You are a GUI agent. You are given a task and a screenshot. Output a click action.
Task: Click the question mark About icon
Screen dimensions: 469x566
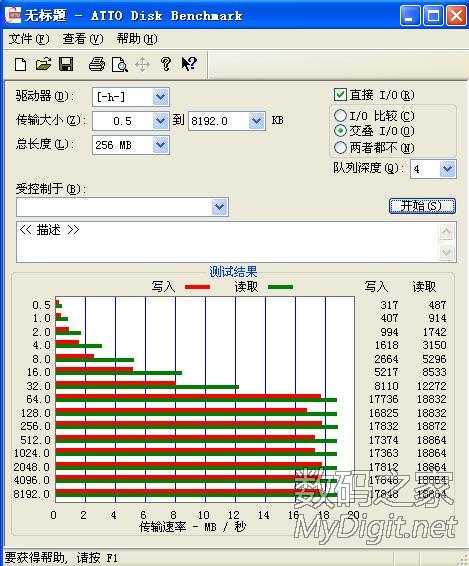(166, 64)
